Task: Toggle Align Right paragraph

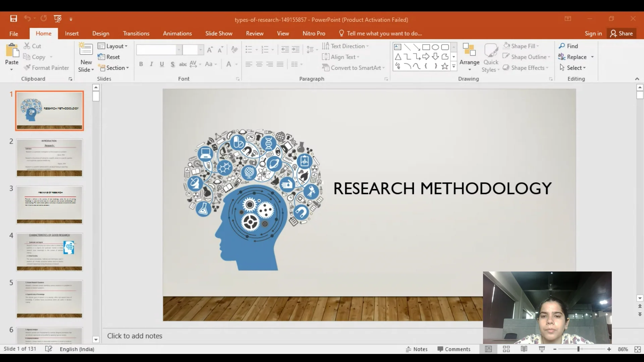Action: pyautogui.click(x=270, y=64)
